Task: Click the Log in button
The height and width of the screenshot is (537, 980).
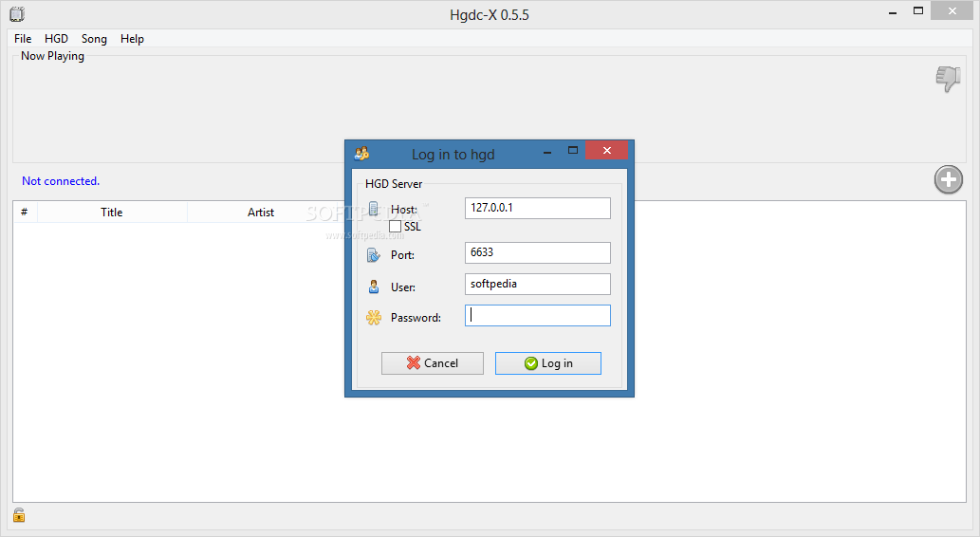Action: pyautogui.click(x=548, y=363)
